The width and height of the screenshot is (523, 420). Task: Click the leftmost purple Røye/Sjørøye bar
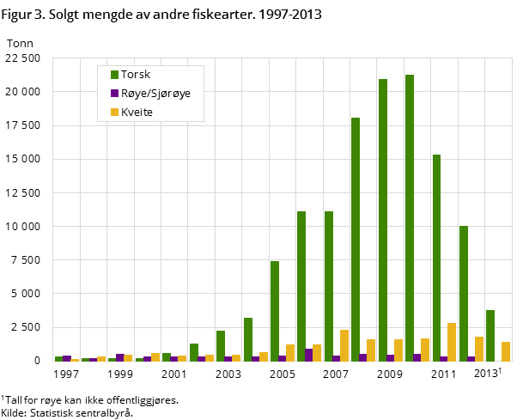[x=67, y=358]
